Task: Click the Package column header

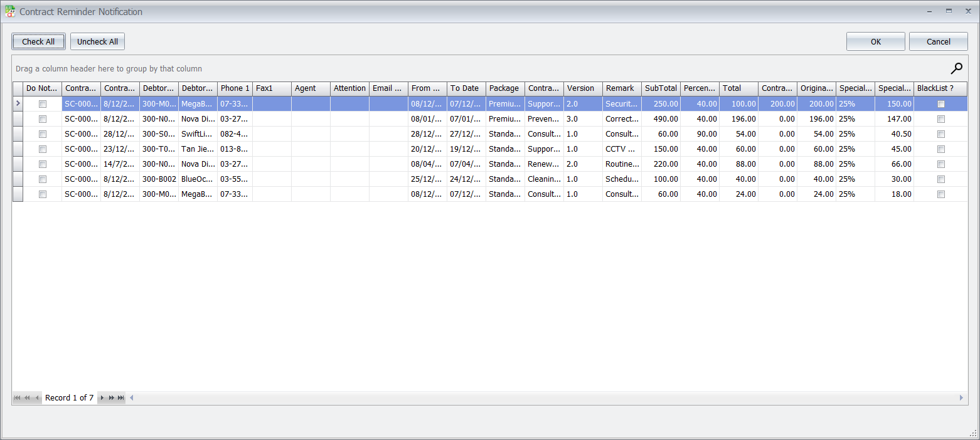Action: [x=504, y=88]
